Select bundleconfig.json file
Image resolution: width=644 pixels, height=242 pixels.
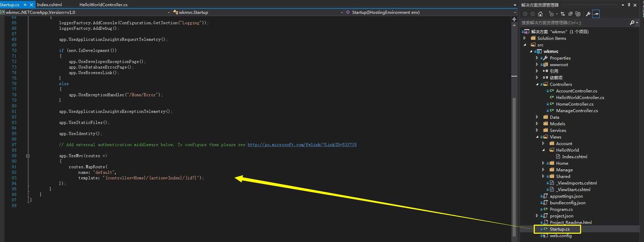[x=567, y=203]
